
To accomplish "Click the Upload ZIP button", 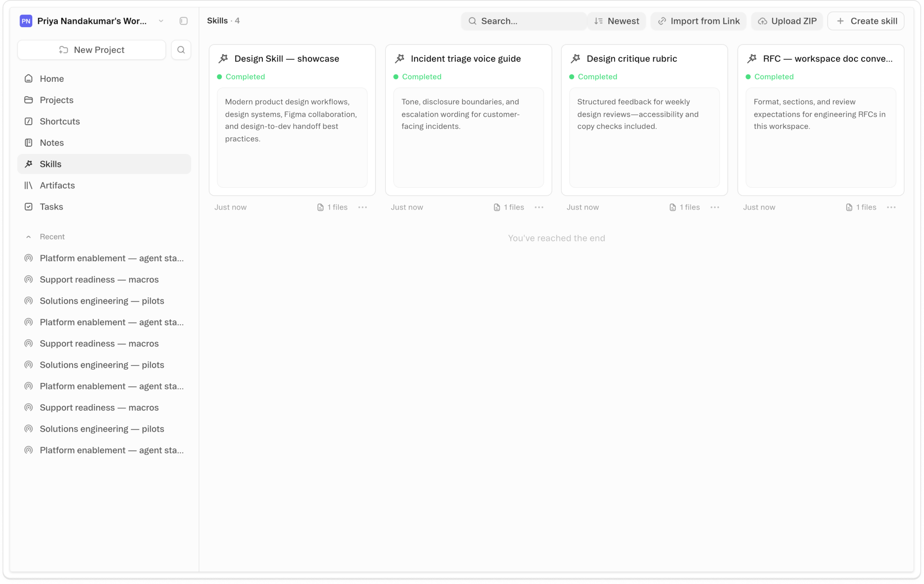I will click(x=787, y=21).
